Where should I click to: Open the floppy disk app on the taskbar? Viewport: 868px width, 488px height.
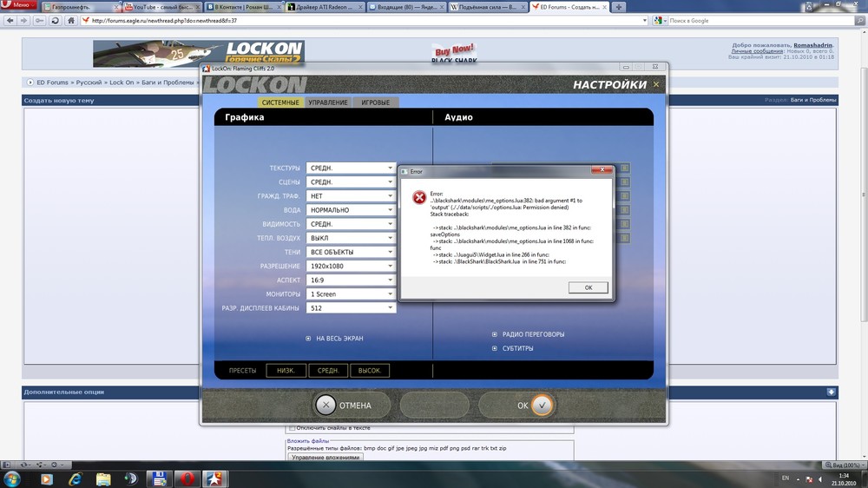coord(159,478)
